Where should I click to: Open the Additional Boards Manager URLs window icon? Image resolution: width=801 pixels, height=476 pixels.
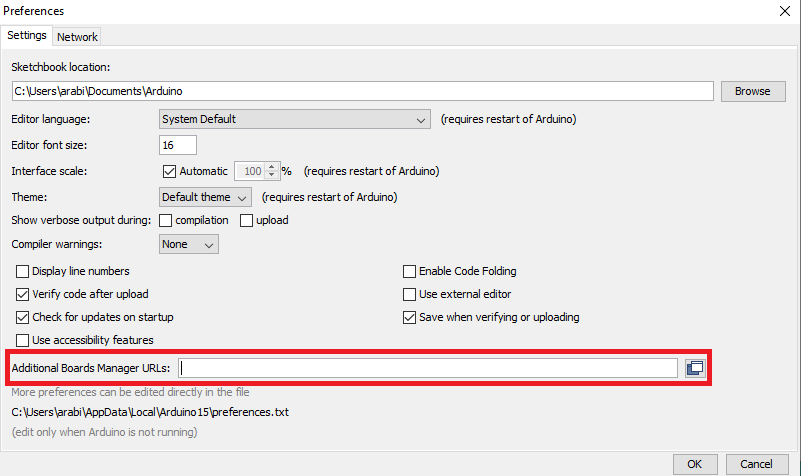click(x=695, y=368)
